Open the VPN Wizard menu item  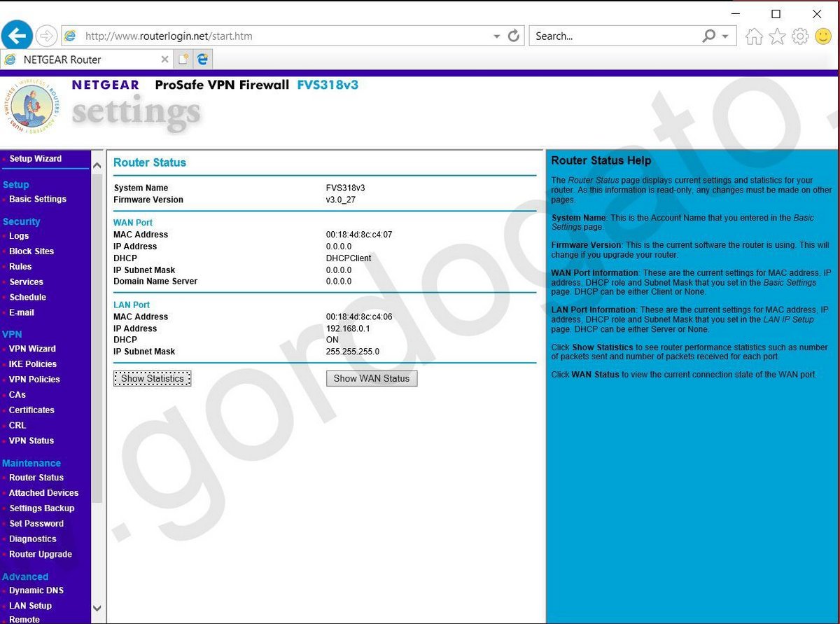32,348
